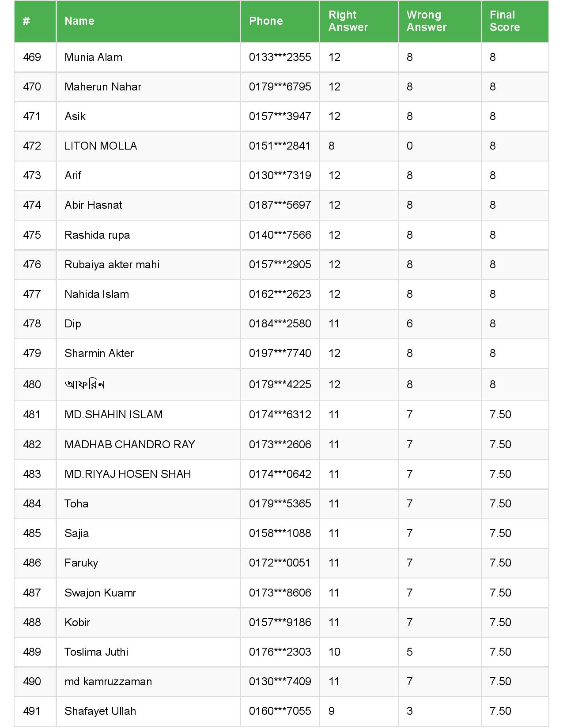Click MD.RIYAJ HOSEN SHAH name cell

coord(128,474)
